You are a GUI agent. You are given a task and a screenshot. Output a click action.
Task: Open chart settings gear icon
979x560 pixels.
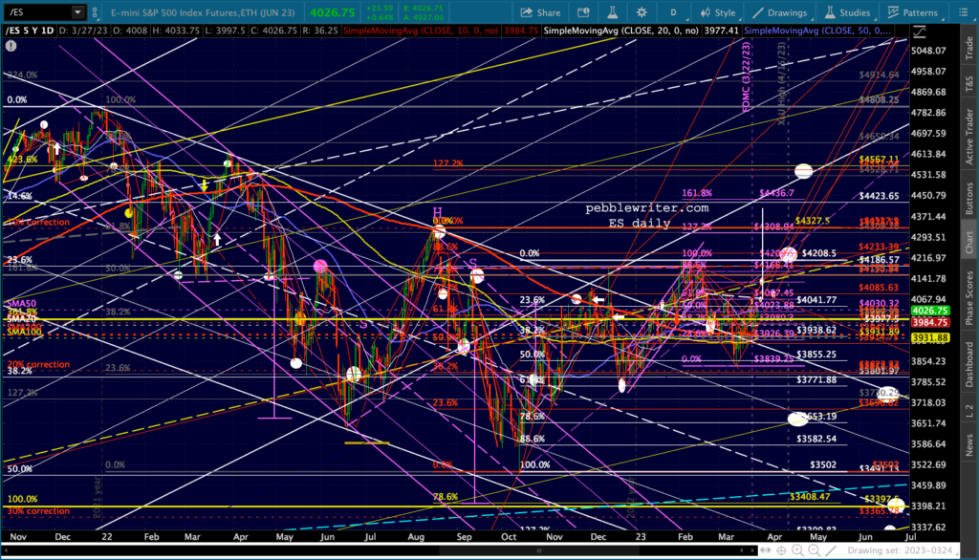pos(642,12)
